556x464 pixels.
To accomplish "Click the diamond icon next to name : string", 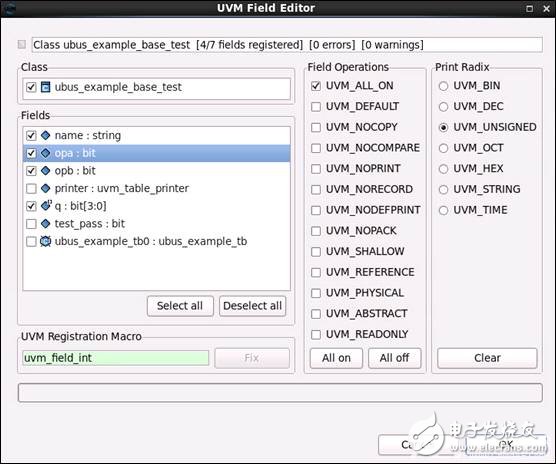I will coord(45,135).
